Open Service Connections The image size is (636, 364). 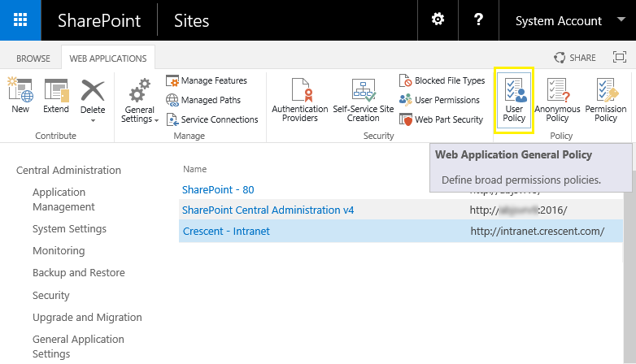click(x=212, y=119)
